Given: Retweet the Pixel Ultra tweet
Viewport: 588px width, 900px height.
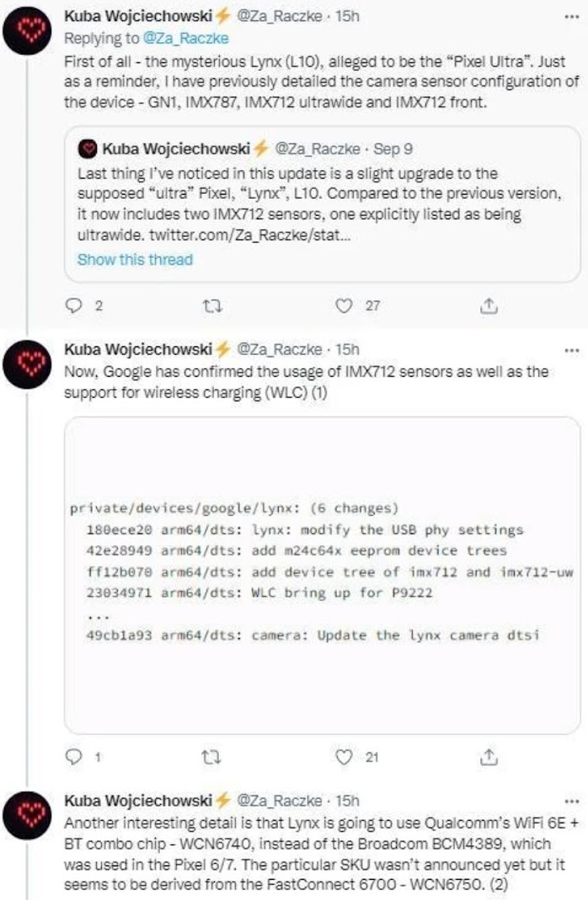Looking at the screenshot, I should (x=213, y=306).
